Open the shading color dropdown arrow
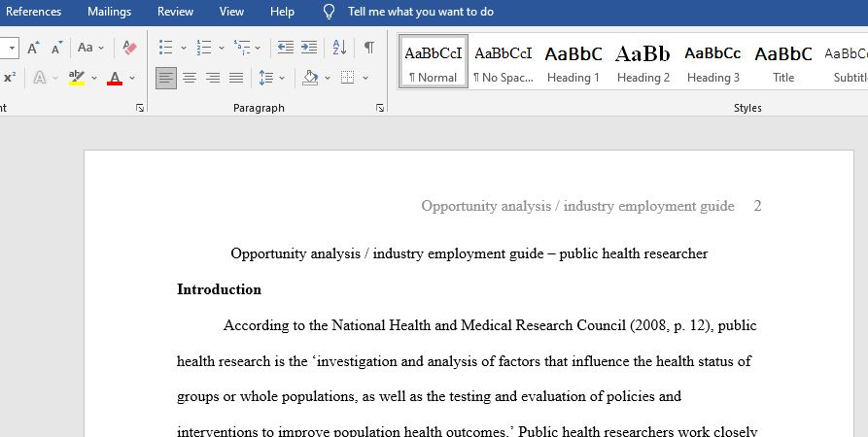 click(328, 78)
